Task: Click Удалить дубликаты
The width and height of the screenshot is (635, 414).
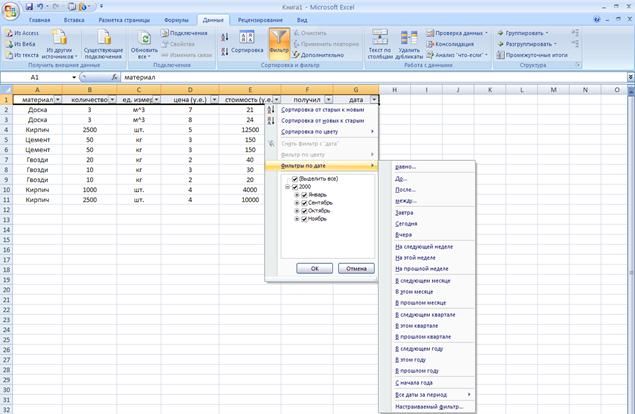Action: click(409, 45)
